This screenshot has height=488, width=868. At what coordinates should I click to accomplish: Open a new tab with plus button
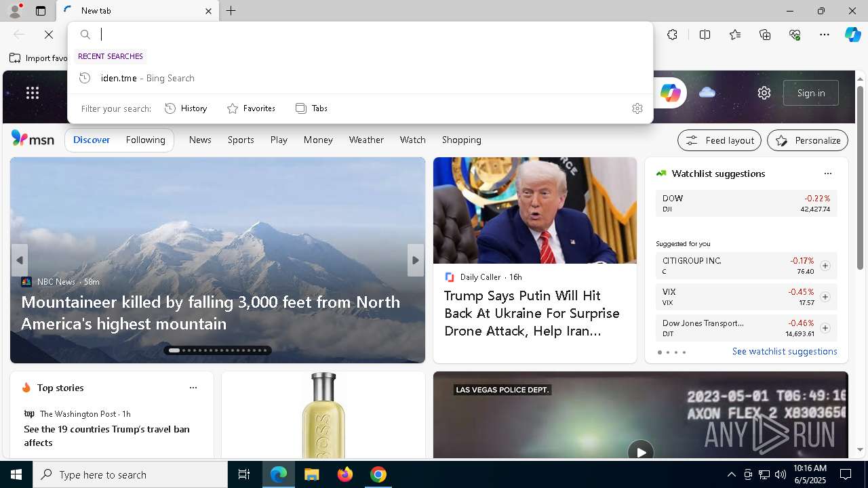point(231,11)
